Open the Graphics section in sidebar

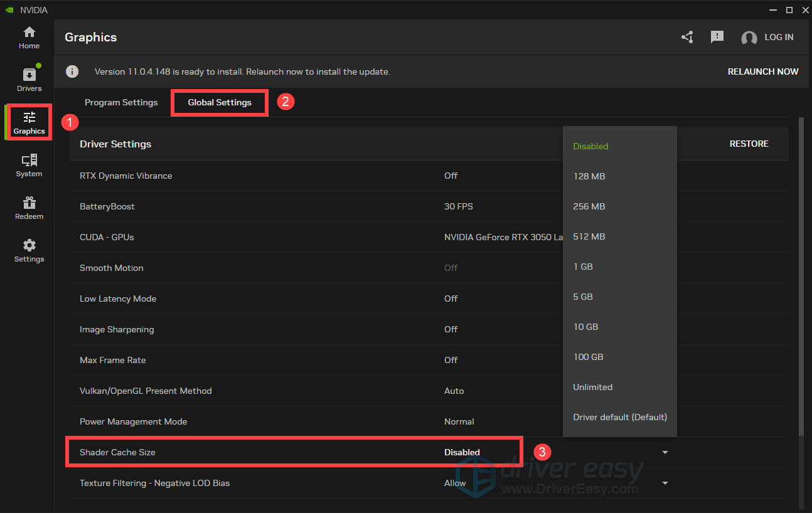pos(29,123)
